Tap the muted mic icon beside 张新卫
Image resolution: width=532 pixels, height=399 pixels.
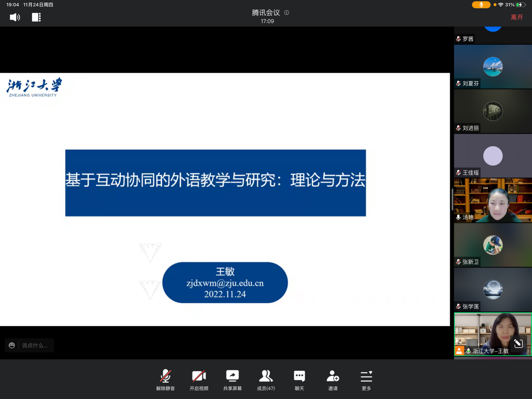458,262
